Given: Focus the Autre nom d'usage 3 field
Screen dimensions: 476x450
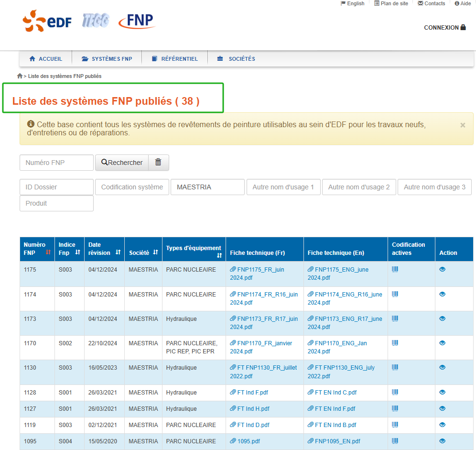Looking at the screenshot, I should coord(435,187).
